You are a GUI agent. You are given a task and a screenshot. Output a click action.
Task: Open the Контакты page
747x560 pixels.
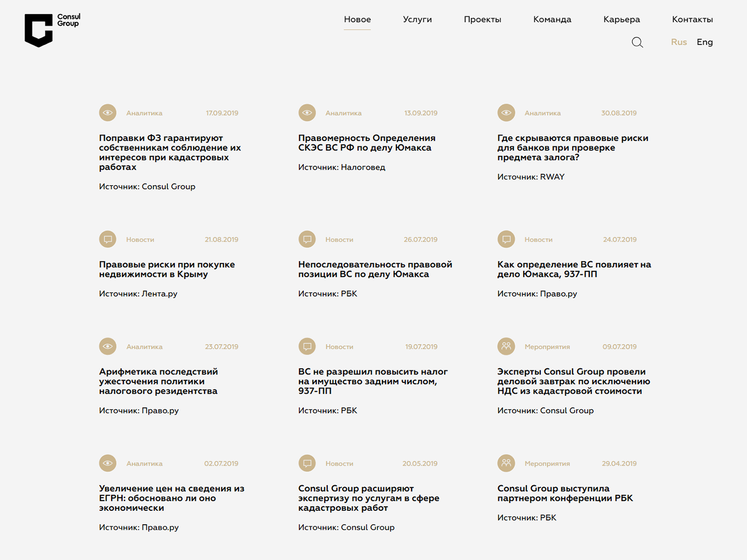pyautogui.click(x=692, y=19)
